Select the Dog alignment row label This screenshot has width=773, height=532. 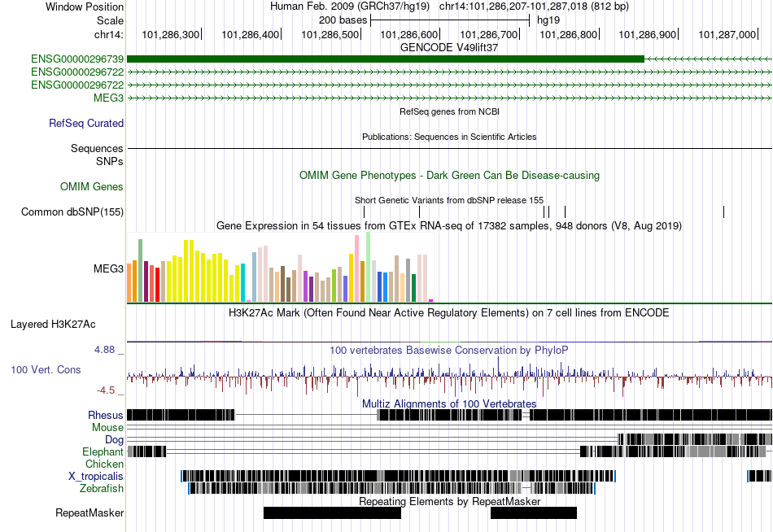point(114,440)
